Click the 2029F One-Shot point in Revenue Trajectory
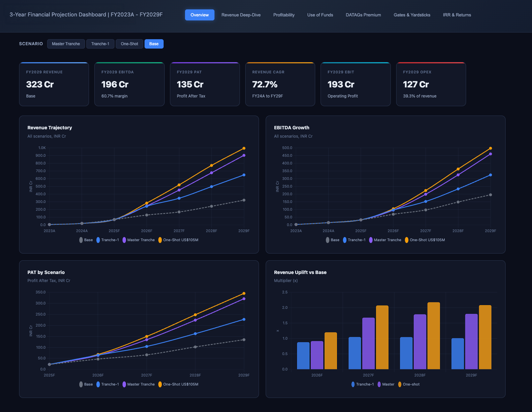 coord(244,148)
